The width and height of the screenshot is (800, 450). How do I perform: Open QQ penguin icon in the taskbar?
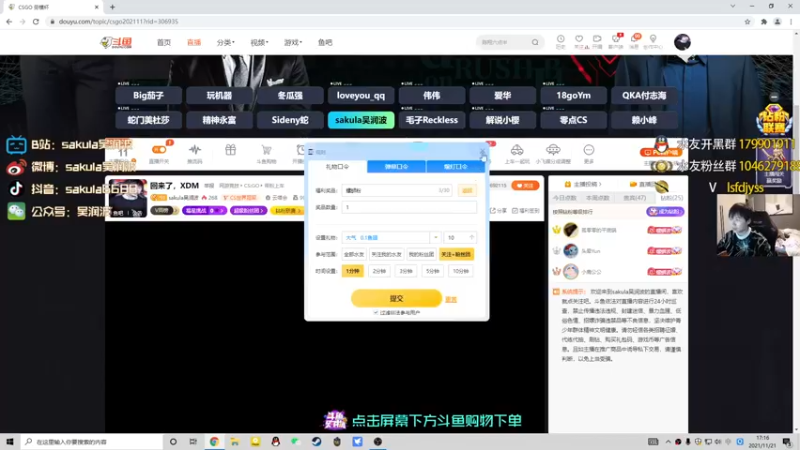pos(276,442)
